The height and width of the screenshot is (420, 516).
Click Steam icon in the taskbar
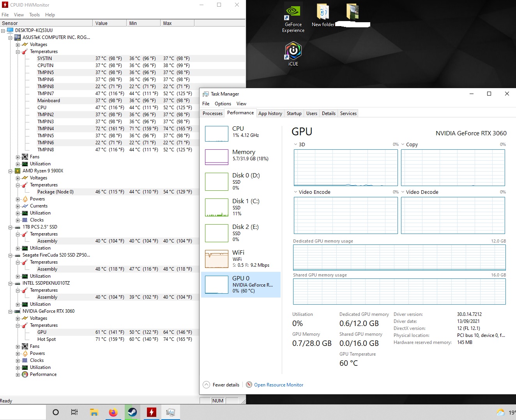point(132,412)
